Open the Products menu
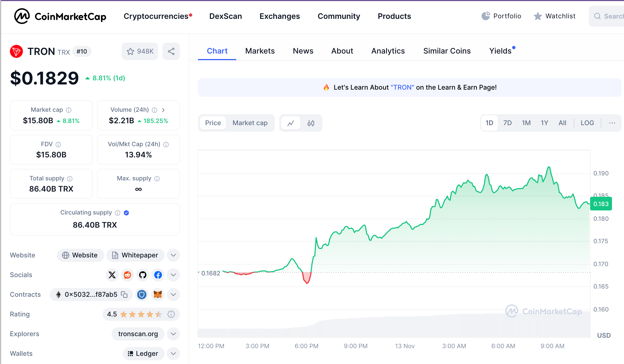The image size is (624, 364). [x=394, y=16]
